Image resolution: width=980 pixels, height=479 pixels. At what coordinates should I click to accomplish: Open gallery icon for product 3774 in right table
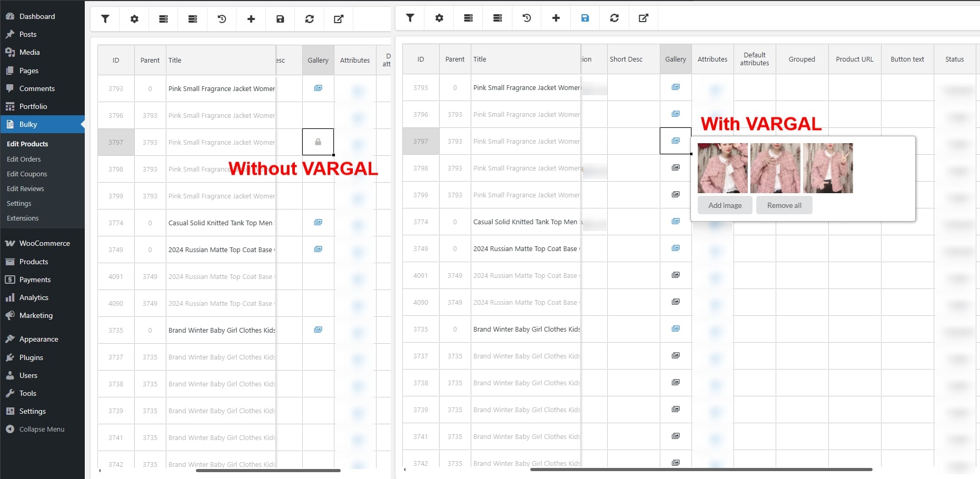676,222
